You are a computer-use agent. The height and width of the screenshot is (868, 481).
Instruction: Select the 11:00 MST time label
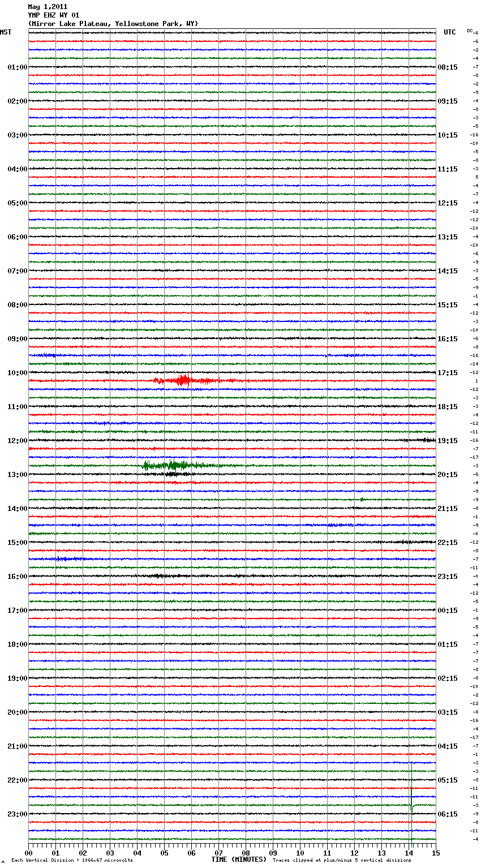coord(17,407)
